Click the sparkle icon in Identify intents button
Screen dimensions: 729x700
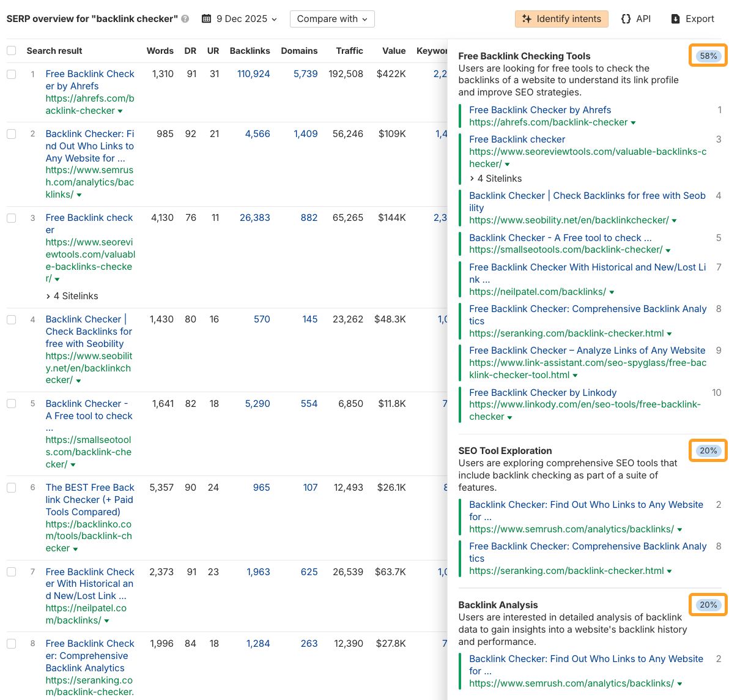point(526,19)
